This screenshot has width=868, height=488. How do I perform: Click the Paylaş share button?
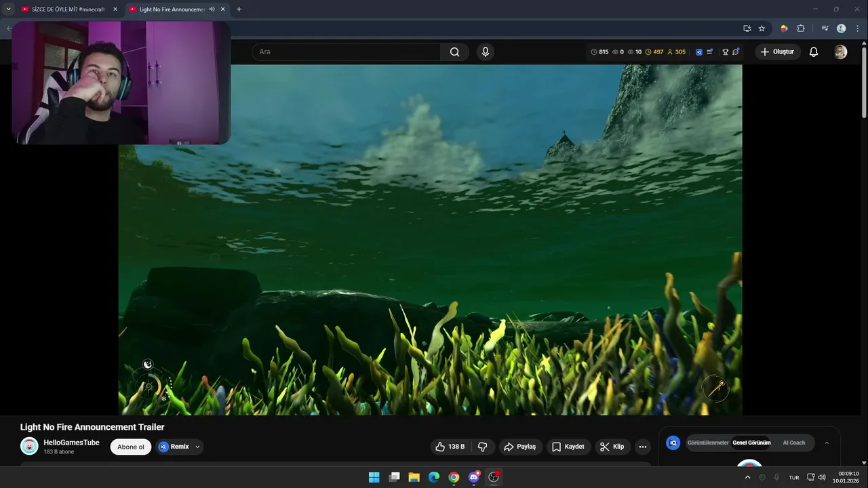pos(520,447)
